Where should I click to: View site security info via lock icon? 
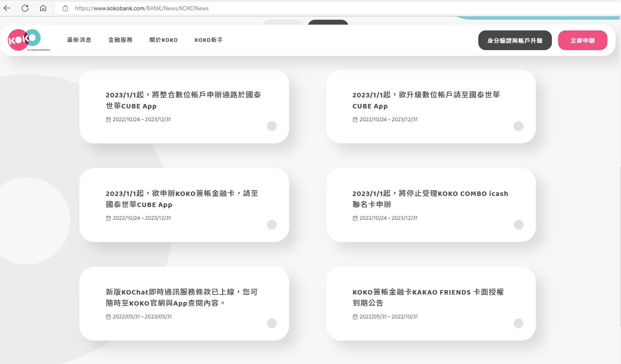[x=65, y=8]
